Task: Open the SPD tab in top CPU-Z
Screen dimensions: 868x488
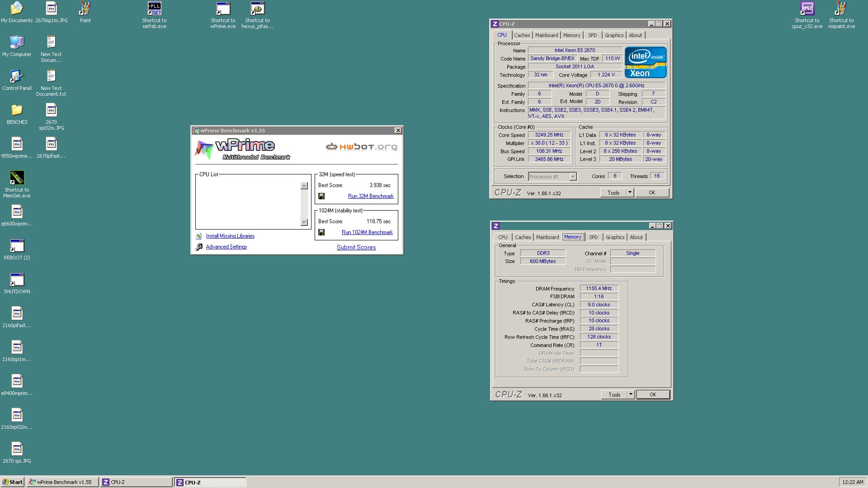Action: [593, 35]
